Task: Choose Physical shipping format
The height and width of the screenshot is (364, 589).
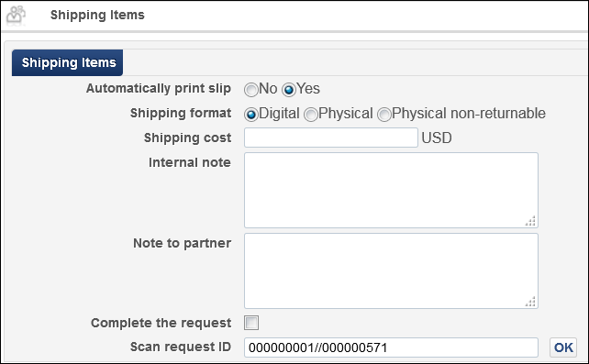Action: (311, 114)
